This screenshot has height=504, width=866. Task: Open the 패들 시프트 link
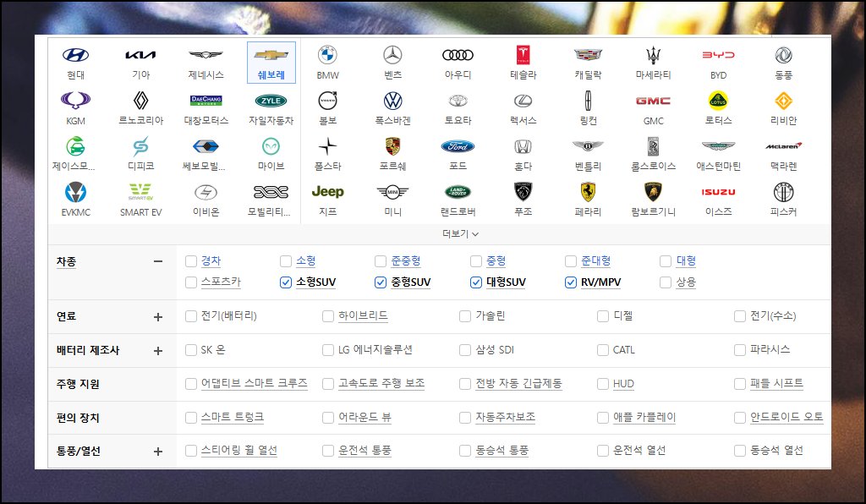tap(776, 384)
